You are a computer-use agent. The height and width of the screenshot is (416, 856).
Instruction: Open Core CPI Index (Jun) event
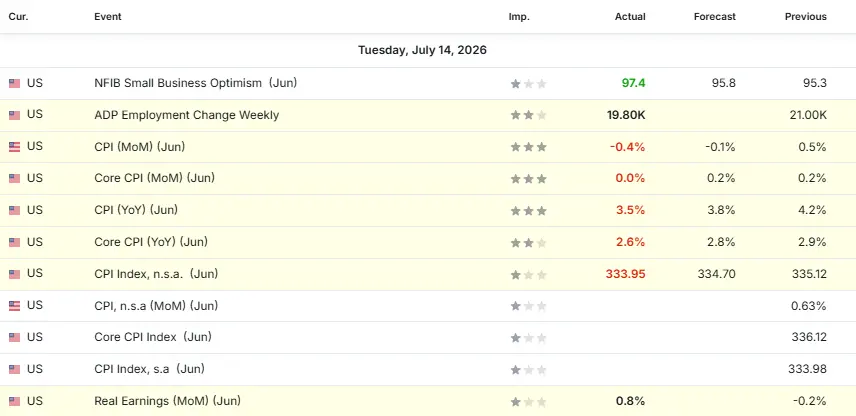point(153,337)
